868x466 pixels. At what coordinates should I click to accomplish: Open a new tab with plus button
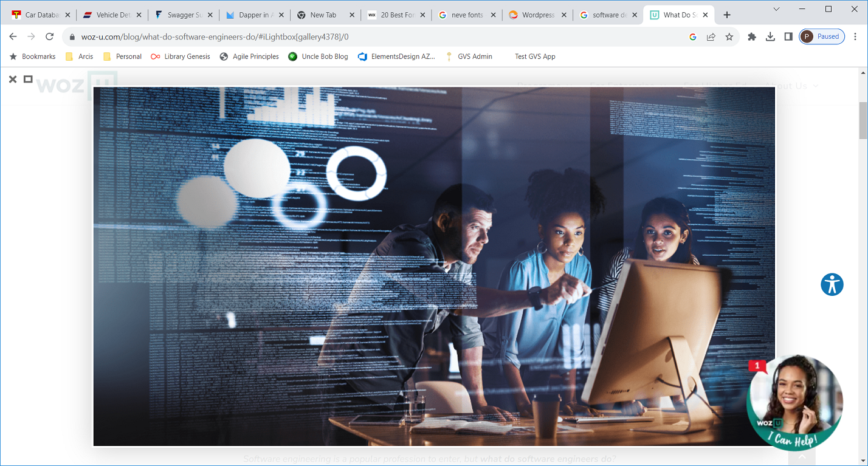pyautogui.click(x=727, y=15)
